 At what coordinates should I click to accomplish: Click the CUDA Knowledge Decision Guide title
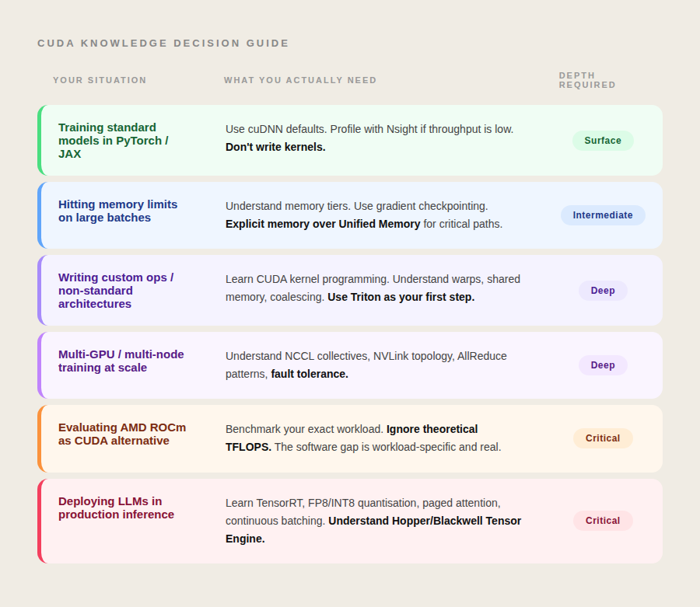click(163, 44)
